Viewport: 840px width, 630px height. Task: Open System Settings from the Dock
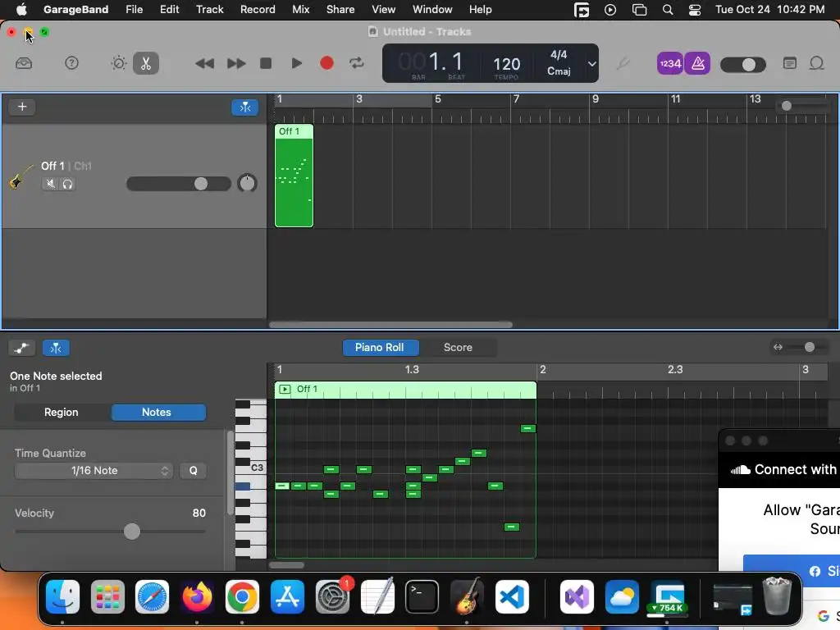[x=333, y=596]
